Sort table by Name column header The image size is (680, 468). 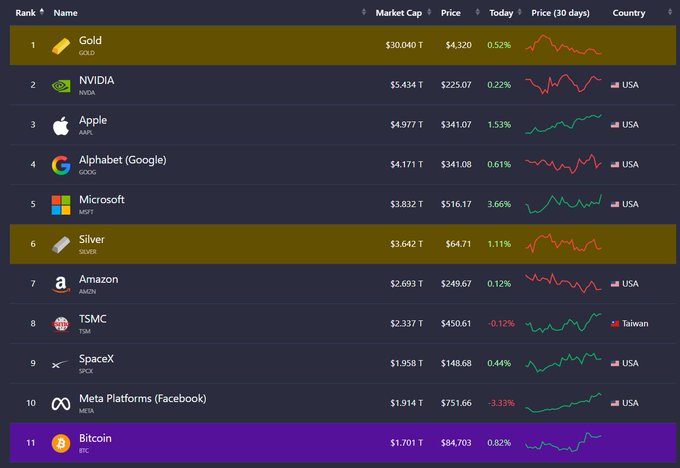65,13
